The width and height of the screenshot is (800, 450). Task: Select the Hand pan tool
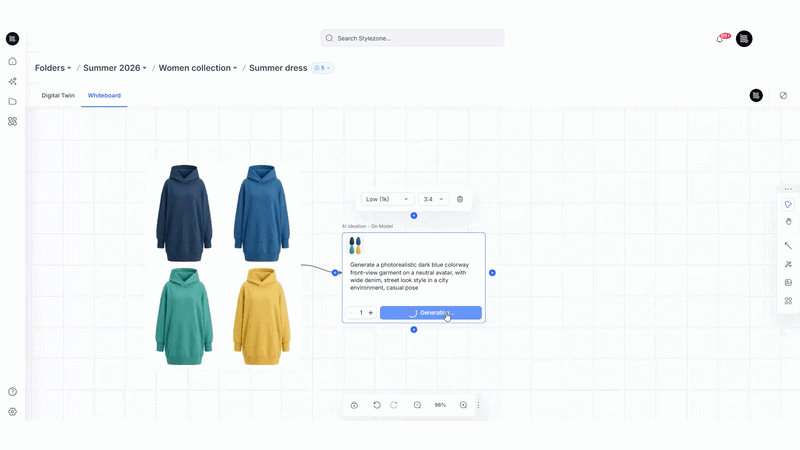click(788, 222)
